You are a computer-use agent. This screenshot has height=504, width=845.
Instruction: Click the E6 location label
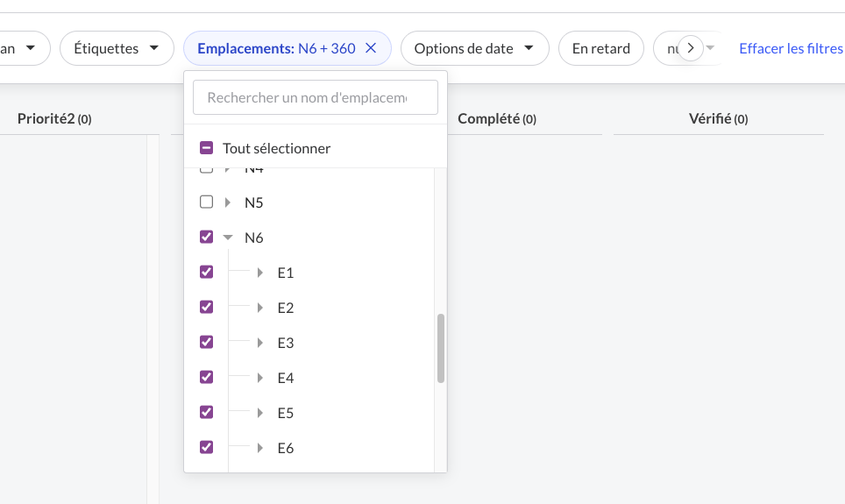click(286, 448)
